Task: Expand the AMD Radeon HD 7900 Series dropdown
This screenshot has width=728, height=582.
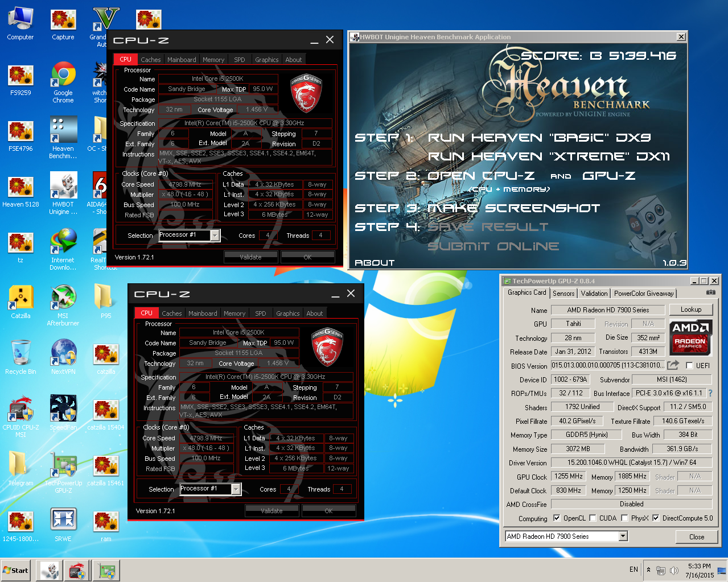Action: click(623, 536)
